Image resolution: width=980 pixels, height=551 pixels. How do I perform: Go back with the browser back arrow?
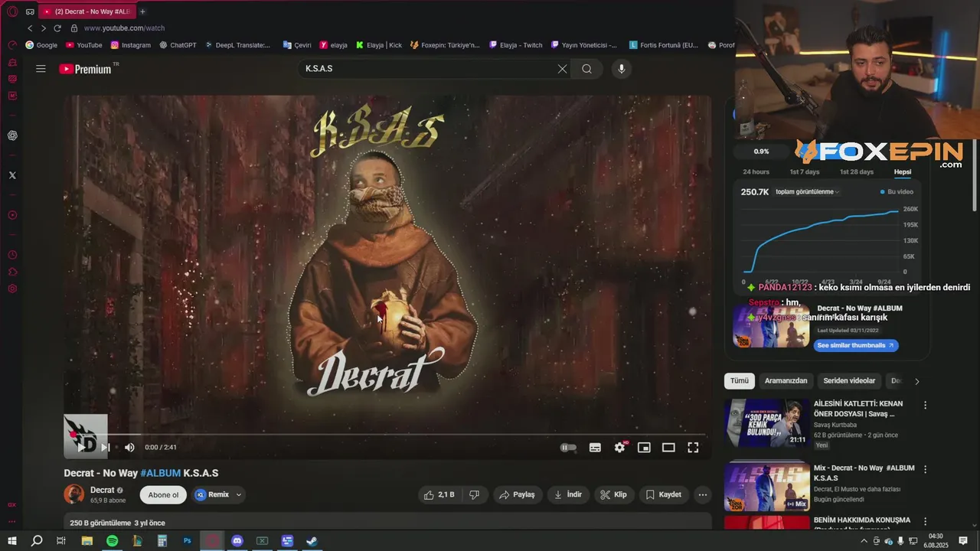30,28
